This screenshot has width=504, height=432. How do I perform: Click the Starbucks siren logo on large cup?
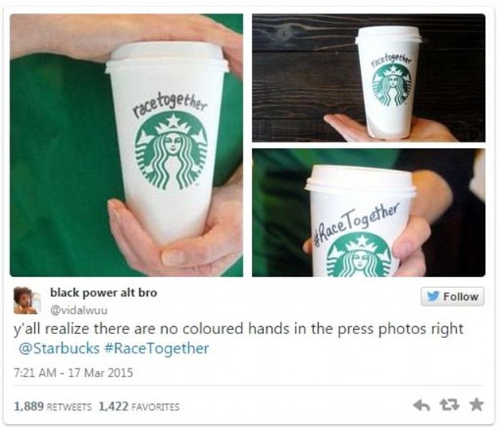[172, 151]
